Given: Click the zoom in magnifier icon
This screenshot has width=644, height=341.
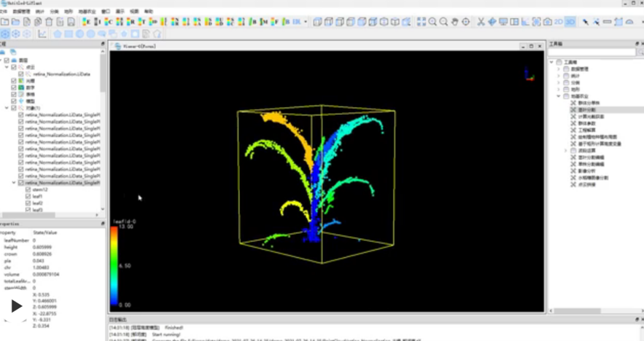Looking at the screenshot, I should coord(432,22).
